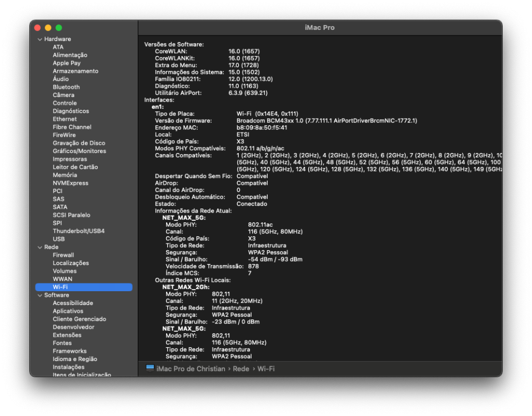Select the highlighted Wi-Fi sidebar entry
The height and width of the screenshot is (416, 532).
click(x=84, y=287)
